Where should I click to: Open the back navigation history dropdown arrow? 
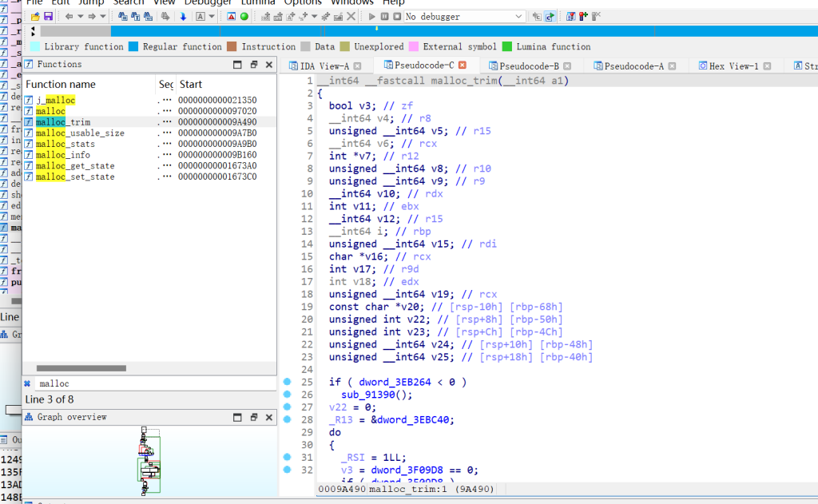(x=80, y=16)
